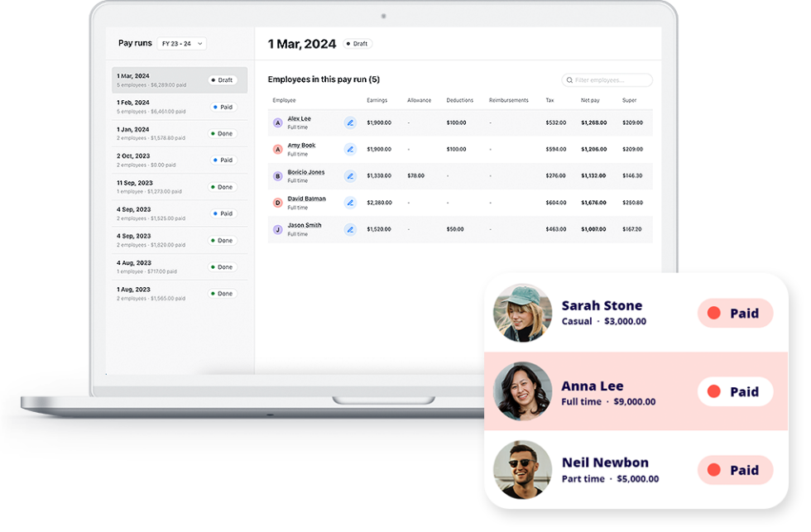
Task: Toggle the Paid status for Neil Newbon
Action: [x=735, y=470]
